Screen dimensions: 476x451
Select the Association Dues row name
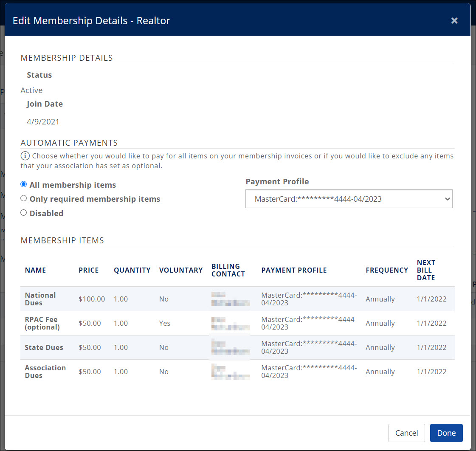point(45,372)
